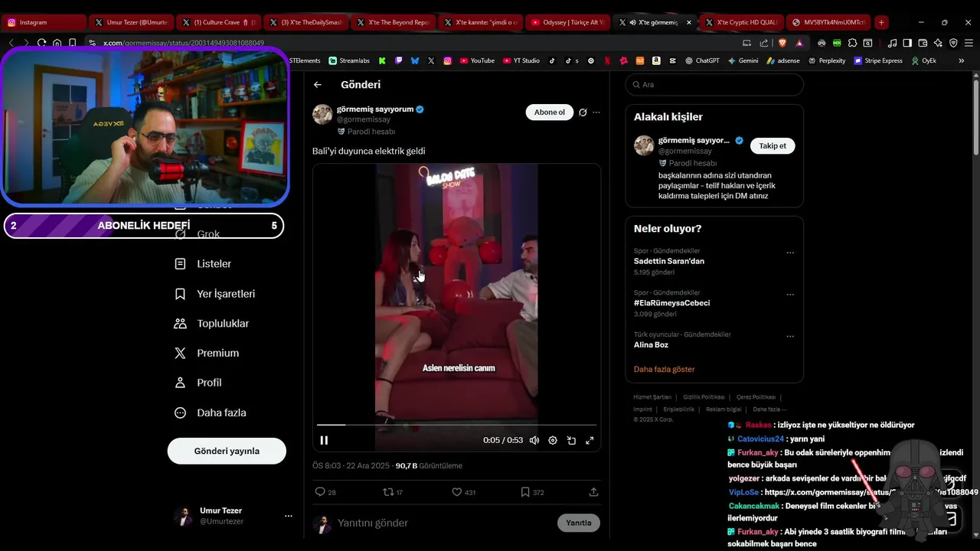This screenshot has width=980, height=551.
Task: Switch to X'te Cryptic HD tab
Action: point(741,22)
